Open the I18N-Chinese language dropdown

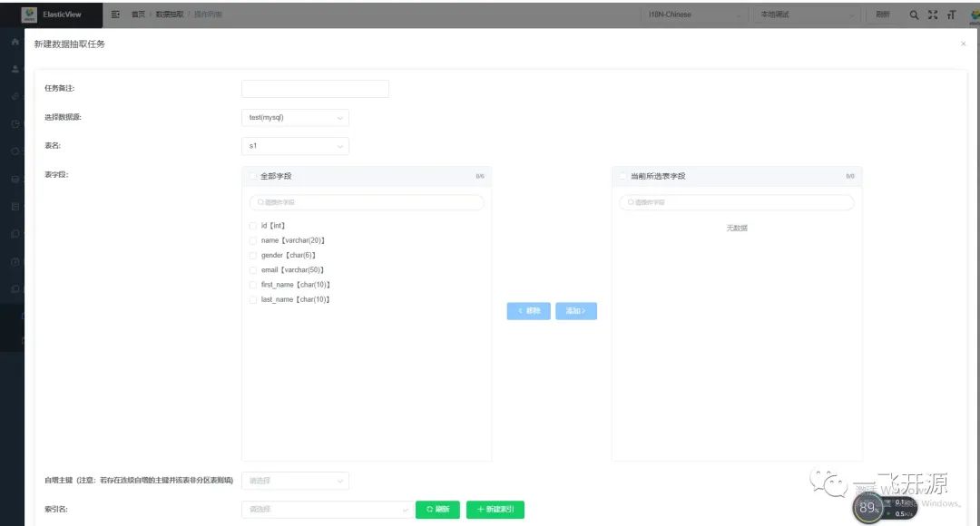[694, 15]
